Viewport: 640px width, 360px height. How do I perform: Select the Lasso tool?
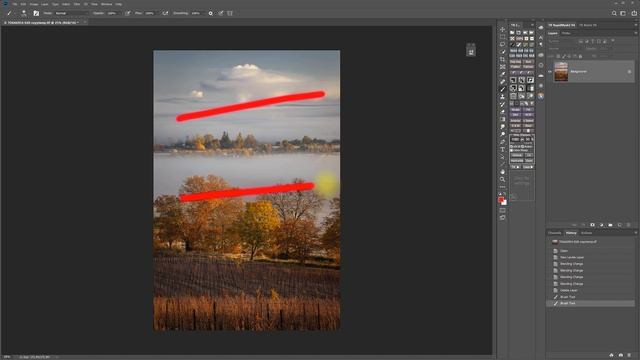pos(502,44)
